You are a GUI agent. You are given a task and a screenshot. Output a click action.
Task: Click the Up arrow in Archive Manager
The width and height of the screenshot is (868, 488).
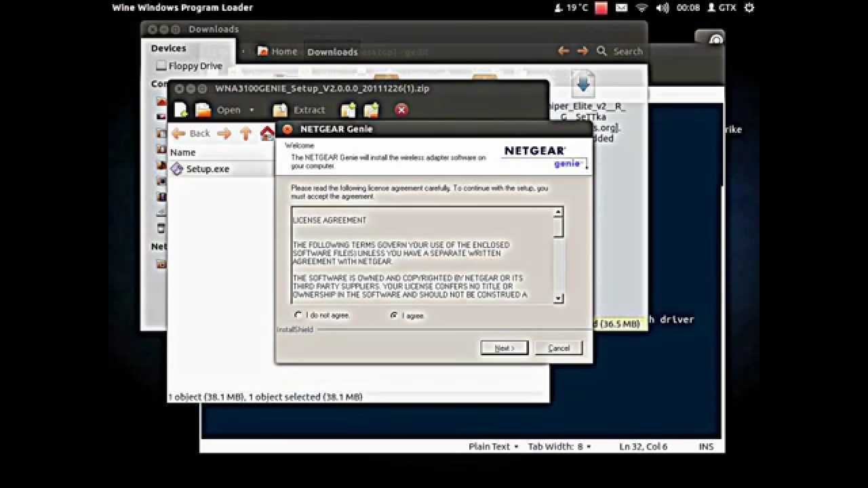pyautogui.click(x=245, y=134)
